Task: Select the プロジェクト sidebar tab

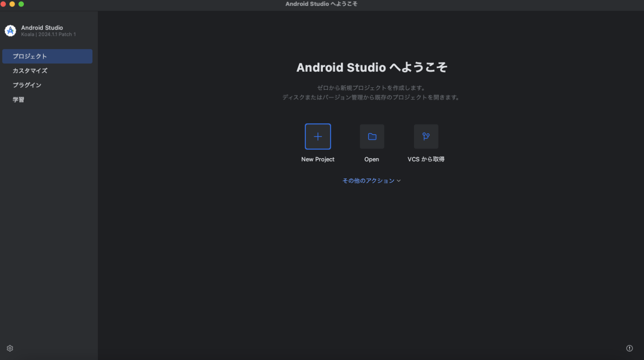Action: point(47,57)
